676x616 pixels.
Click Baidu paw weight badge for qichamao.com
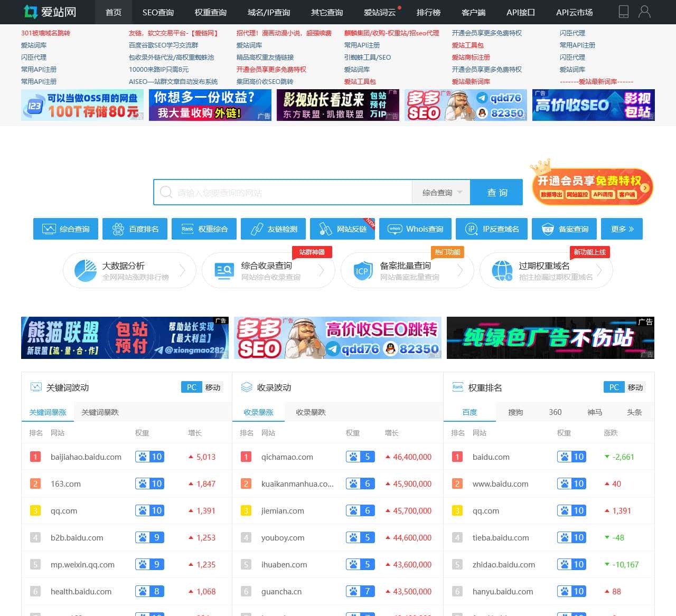click(x=360, y=457)
